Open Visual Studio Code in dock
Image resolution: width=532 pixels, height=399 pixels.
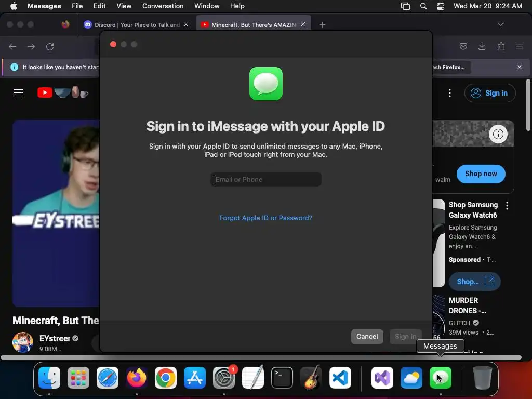(340, 378)
